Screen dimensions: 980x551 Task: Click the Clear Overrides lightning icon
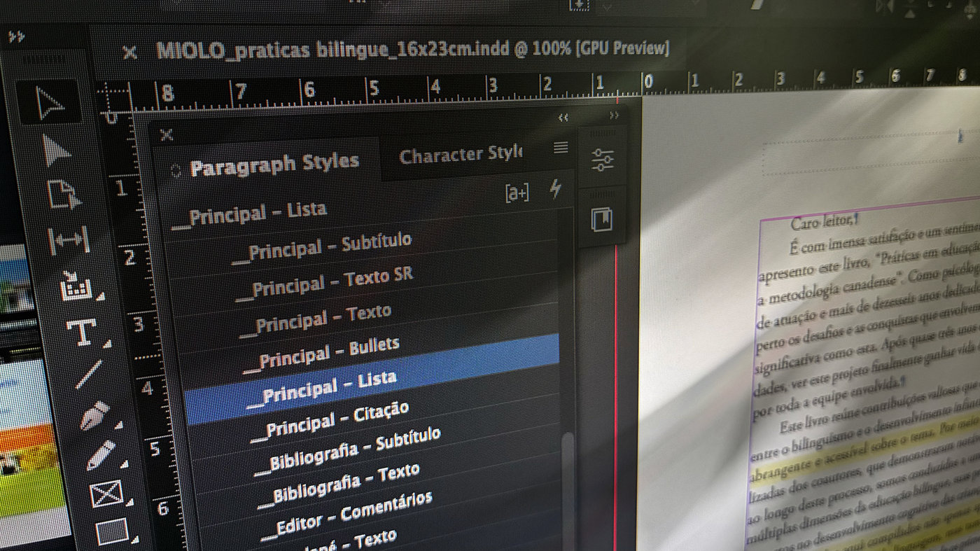pos(556,189)
